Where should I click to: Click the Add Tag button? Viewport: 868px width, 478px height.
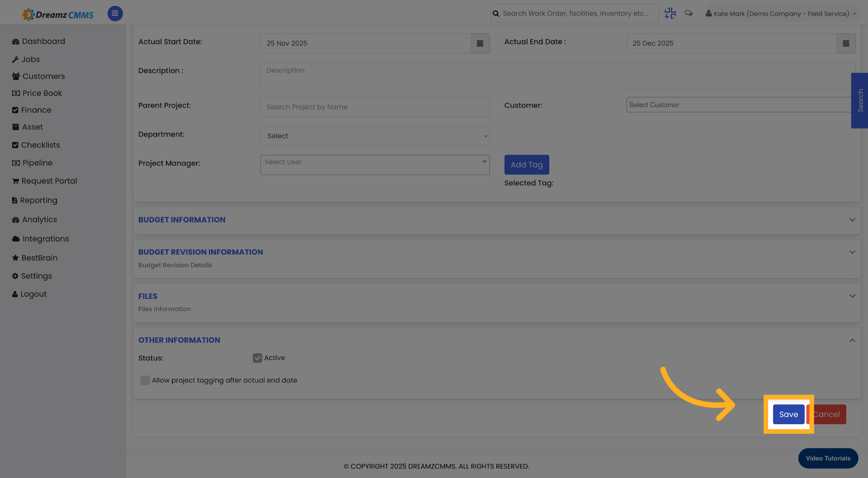[x=527, y=165]
